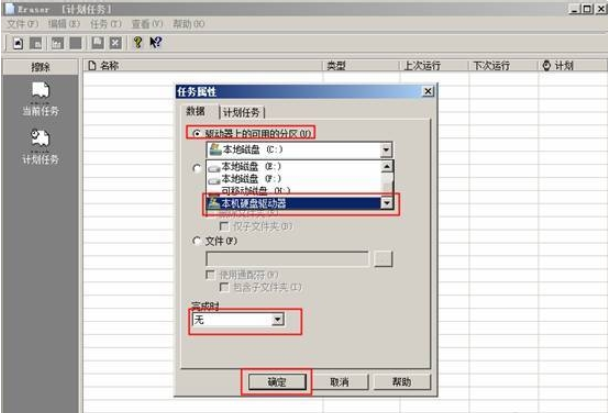Choose the middle folder radio button option

[198, 169]
